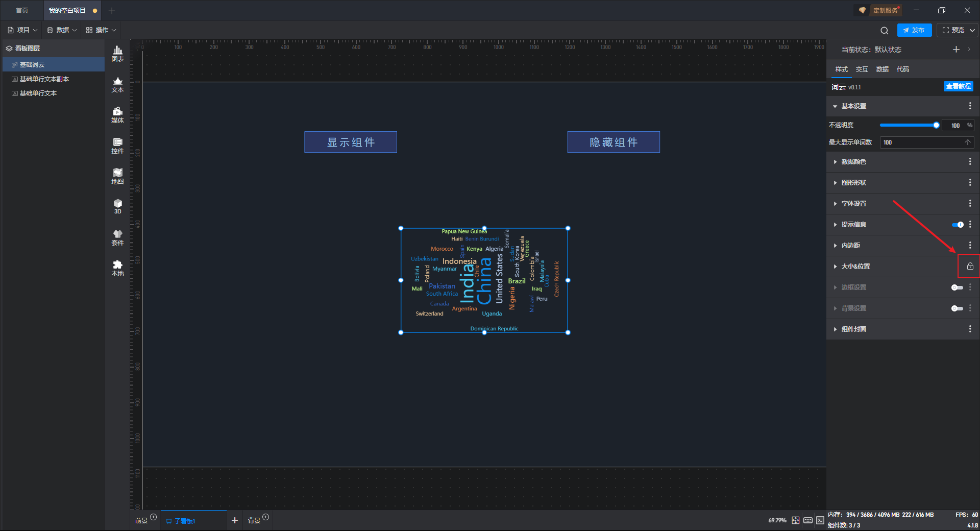Open the 文本 text components panel
980x531 pixels.
click(117, 84)
